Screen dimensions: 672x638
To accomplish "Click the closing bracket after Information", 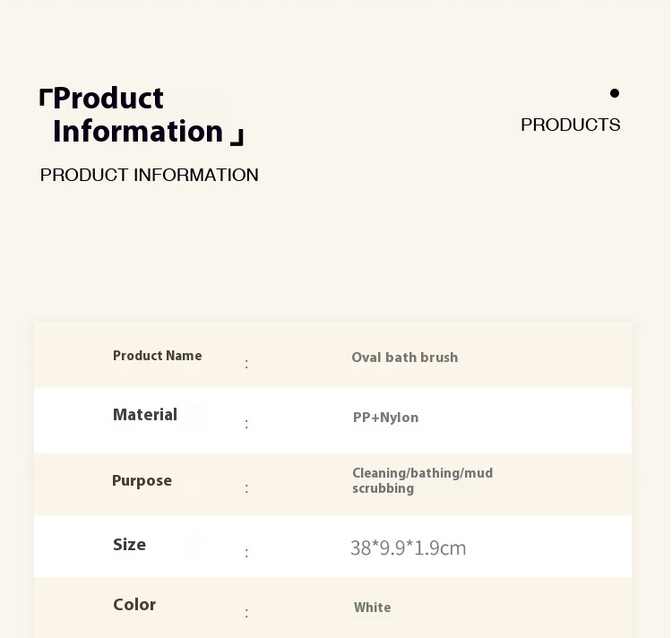I will coord(237,136).
